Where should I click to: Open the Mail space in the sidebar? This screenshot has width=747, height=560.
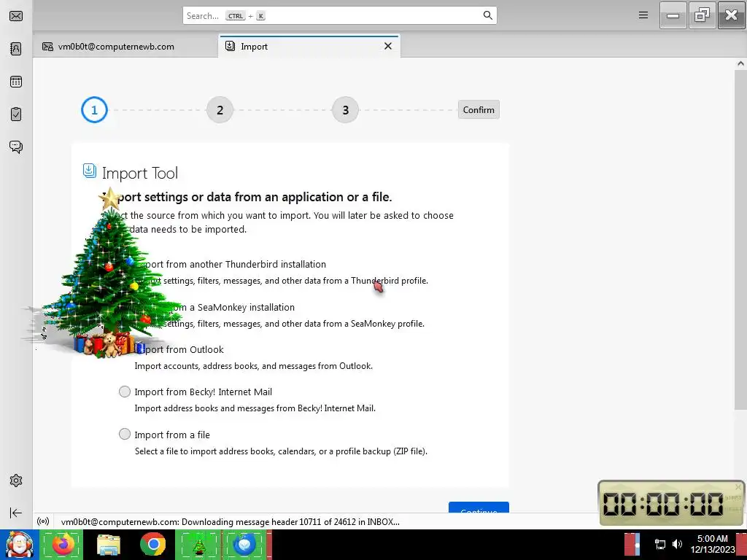pos(16,16)
